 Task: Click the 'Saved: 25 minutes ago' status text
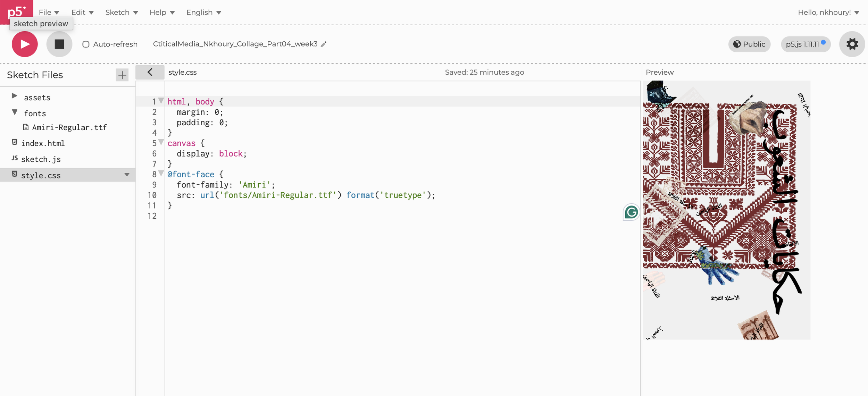point(484,72)
